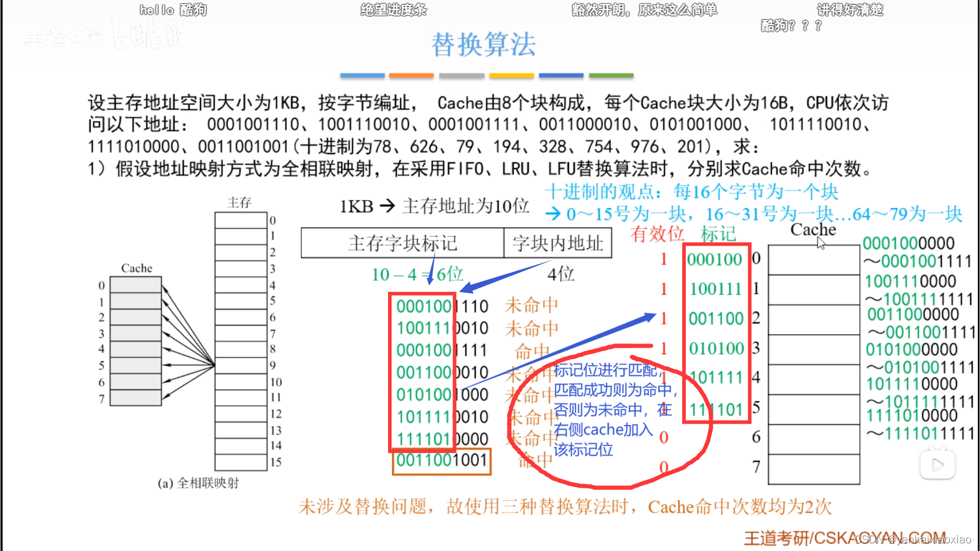Click the cache tag 111101
980x551 pixels.
tap(716, 410)
